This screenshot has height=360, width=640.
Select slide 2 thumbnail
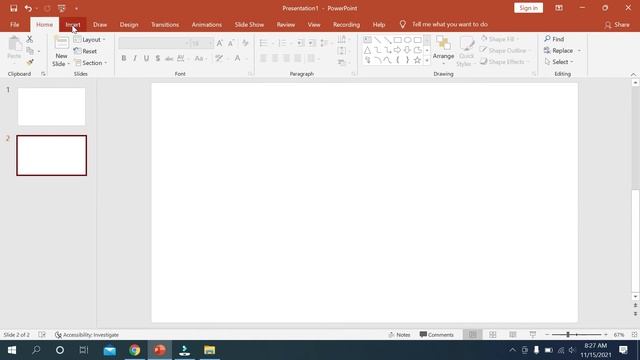click(x=51, y=156)
